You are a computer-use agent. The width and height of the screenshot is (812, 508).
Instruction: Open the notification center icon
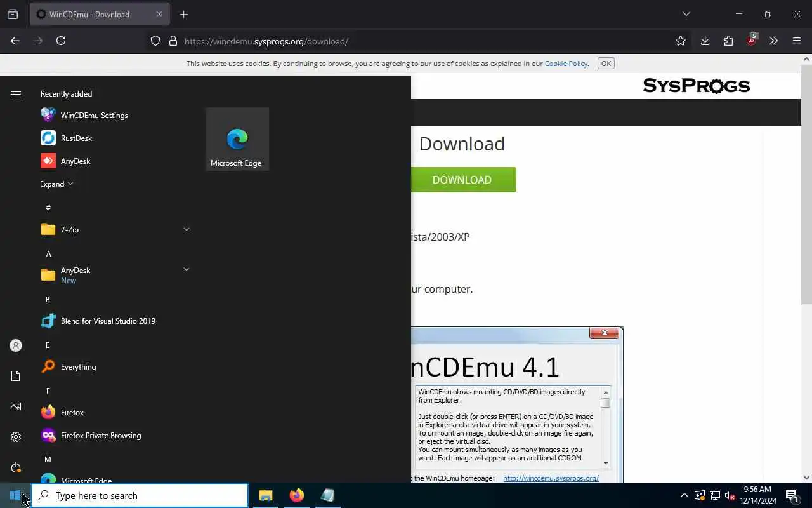(792, 495)
